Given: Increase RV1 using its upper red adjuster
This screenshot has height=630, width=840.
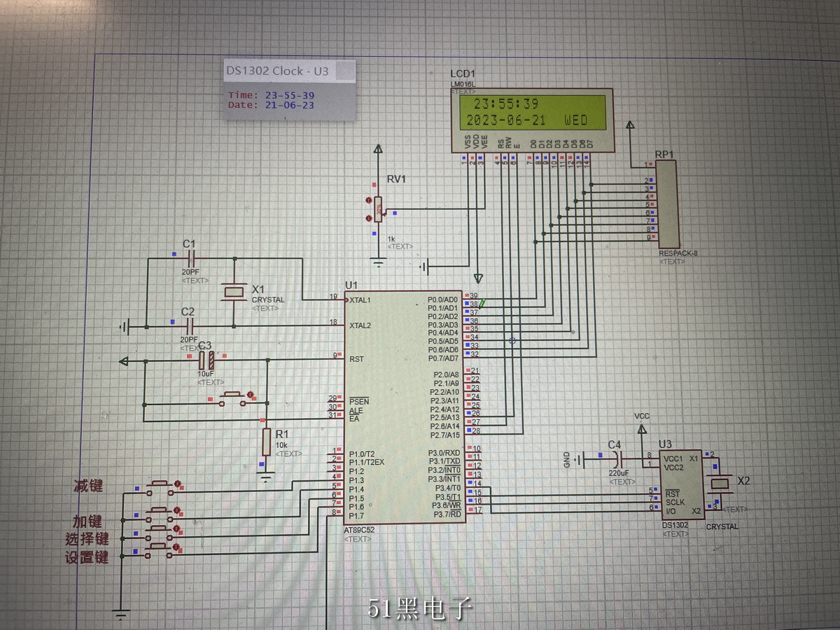Looking at the screenshot, I should click(x=370, y=201).
